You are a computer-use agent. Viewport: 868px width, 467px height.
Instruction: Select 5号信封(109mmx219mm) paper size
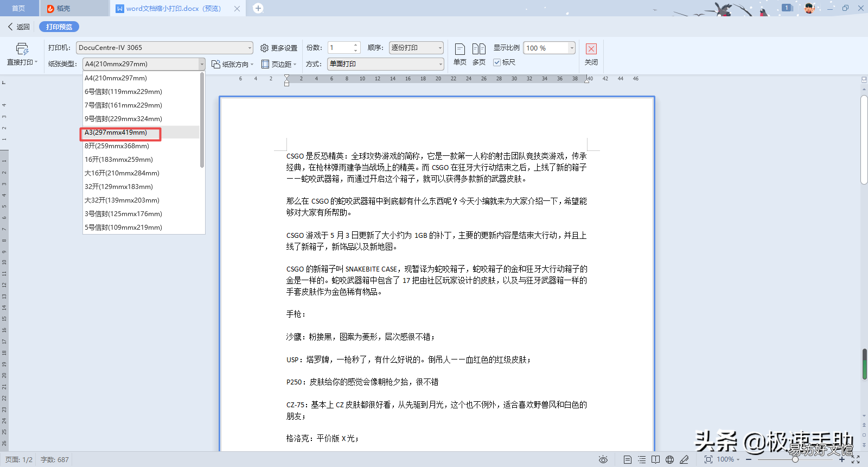(x=141, y=228)
